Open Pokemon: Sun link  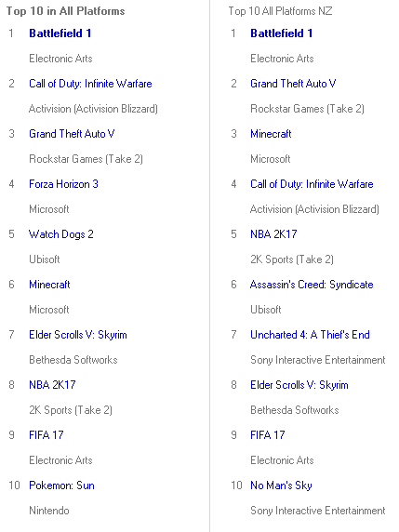61,485
